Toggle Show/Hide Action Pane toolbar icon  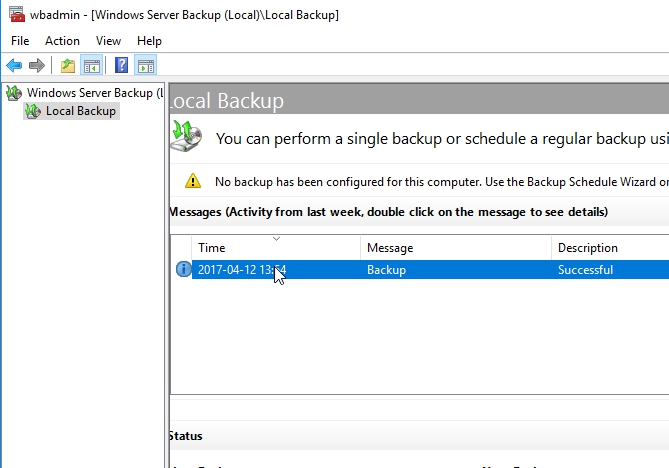(146, 66)
